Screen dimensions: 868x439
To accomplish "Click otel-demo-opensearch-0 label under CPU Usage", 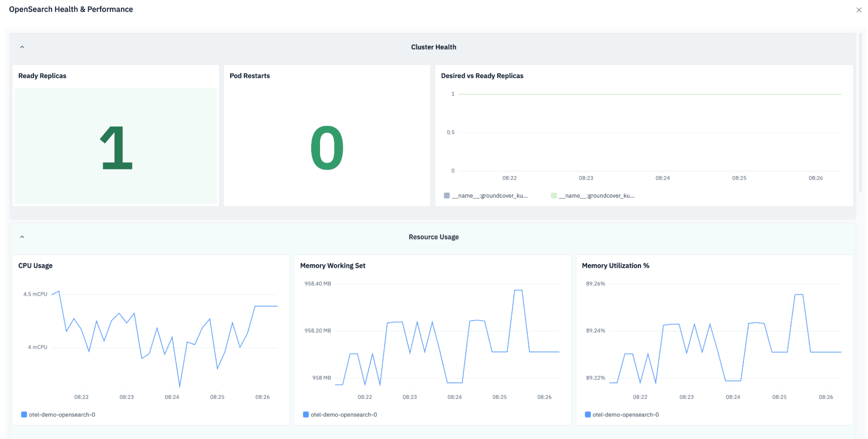I will [x=62, y=415].
